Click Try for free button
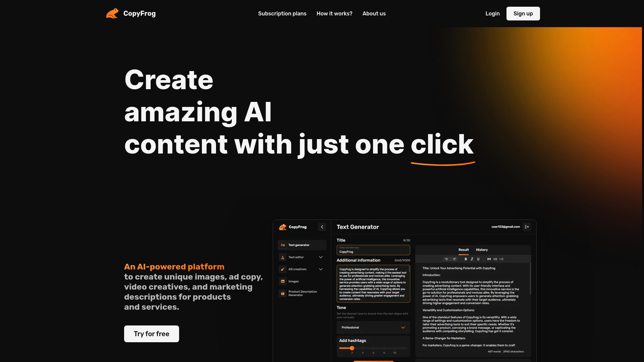 point(151,334)
